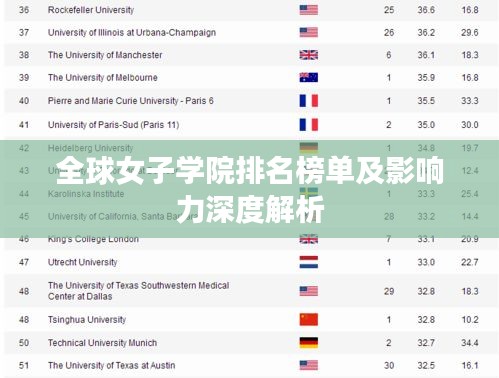Select score 35.0 in Paris-Sud row
Image resolution: width=499 pixels, height=378 pixels.
pos(426,125)
